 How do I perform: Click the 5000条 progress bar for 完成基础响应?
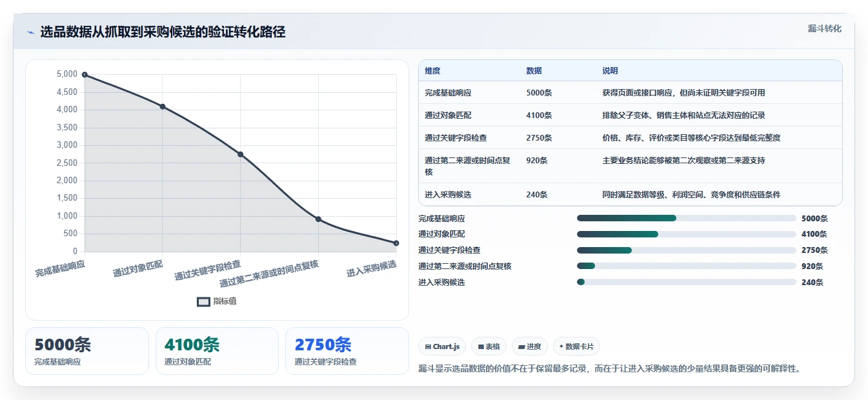tap(686, 218)
